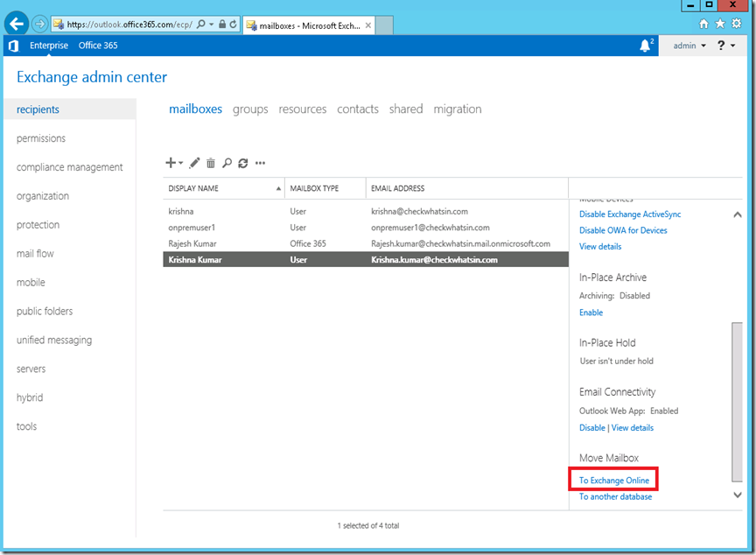This screenshot has width=756, height=555.
Task: Expand the dropdown arrow next to plus icon
Action: pos(181,163)
